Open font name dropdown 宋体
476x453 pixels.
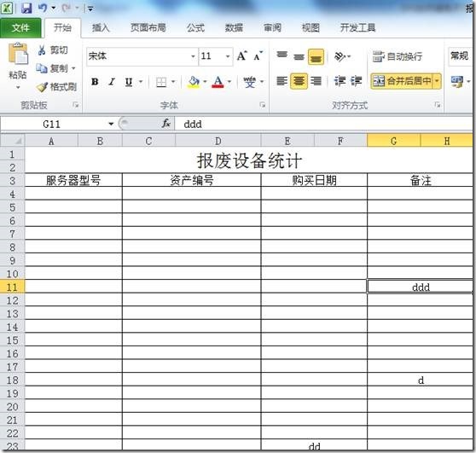pos(193,56)
